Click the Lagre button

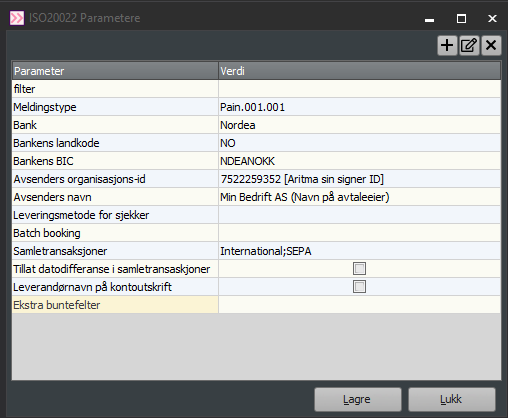358,399
